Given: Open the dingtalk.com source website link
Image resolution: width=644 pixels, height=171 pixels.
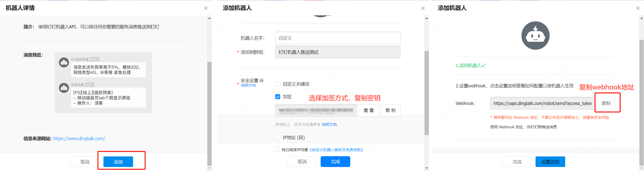Looking at the screenshot, I should click(79, 138).
